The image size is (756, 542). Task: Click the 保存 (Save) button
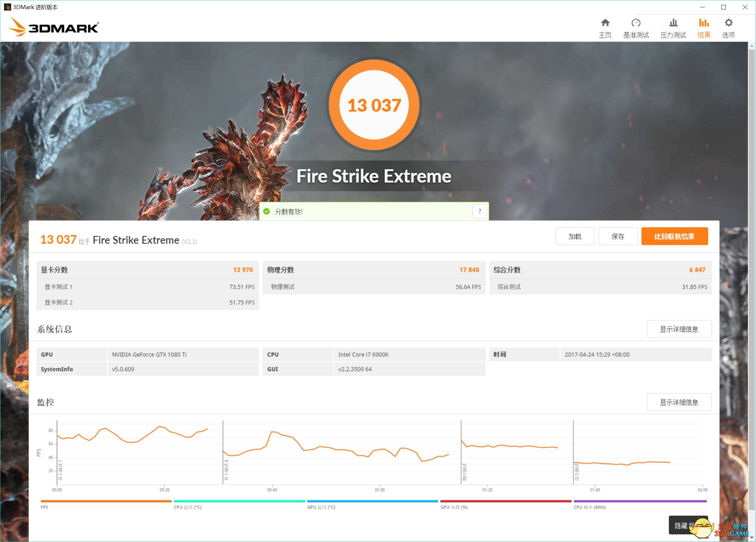(618, 236)
